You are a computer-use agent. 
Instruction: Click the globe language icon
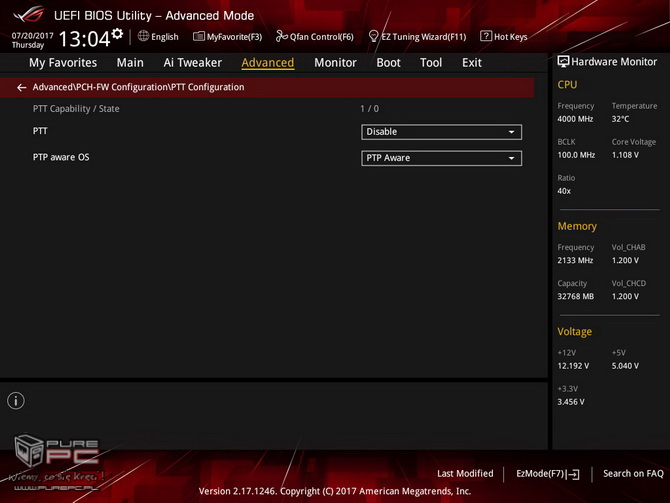coord(143,36)
